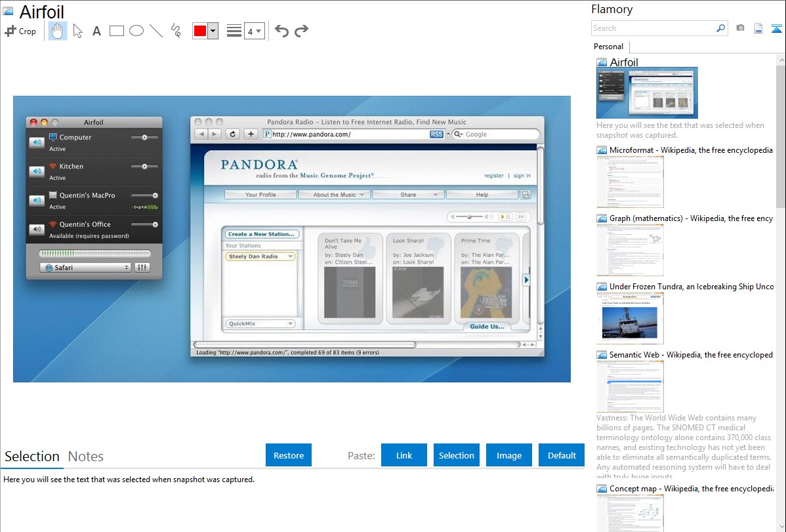The height and width of the screenshot is (532, 786).
Task: Open the Concept map snapshot title
Action: pyautogui.click(x=691, y=488)
